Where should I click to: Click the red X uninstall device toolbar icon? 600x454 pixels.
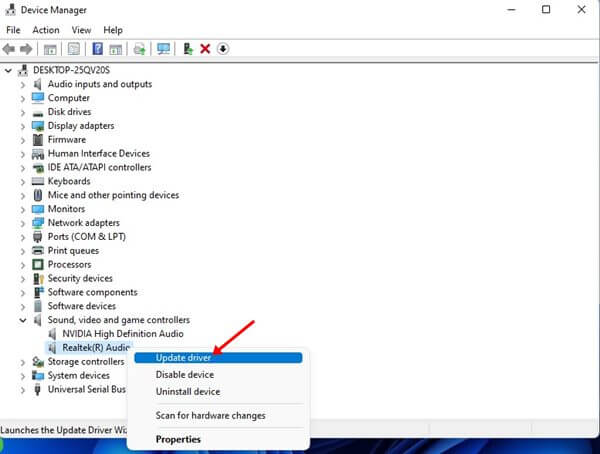205,49
